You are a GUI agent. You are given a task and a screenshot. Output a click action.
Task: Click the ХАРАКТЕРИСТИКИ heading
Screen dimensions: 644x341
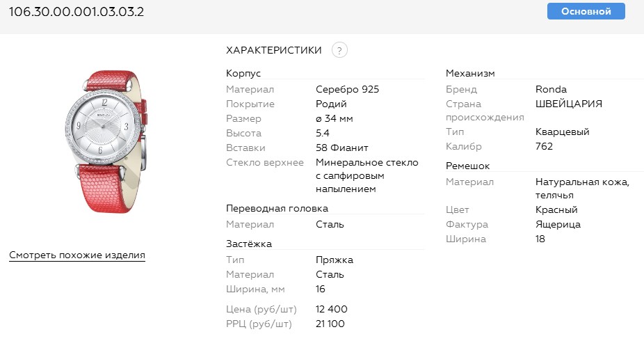point(274,50)
